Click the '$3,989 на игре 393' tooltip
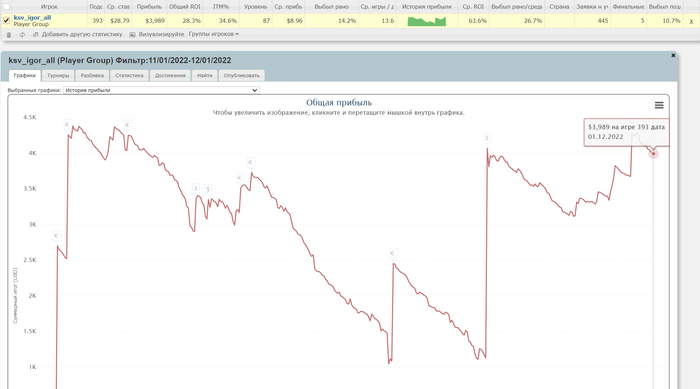 (626, 132)
